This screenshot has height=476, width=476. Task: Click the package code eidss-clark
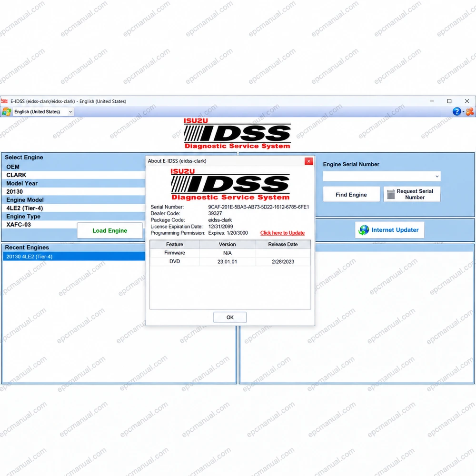click(220, 220)
